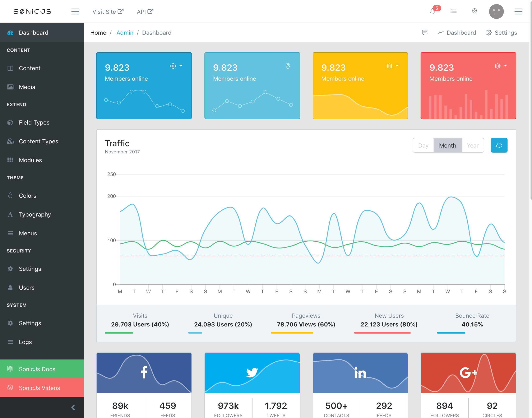Open Field Types from the Extend section
Viewport: 532px width, 418px height.
(x=34, y=123)
